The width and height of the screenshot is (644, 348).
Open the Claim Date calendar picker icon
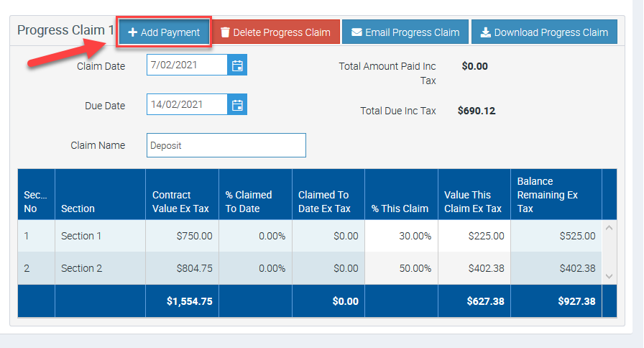(237, 65)
